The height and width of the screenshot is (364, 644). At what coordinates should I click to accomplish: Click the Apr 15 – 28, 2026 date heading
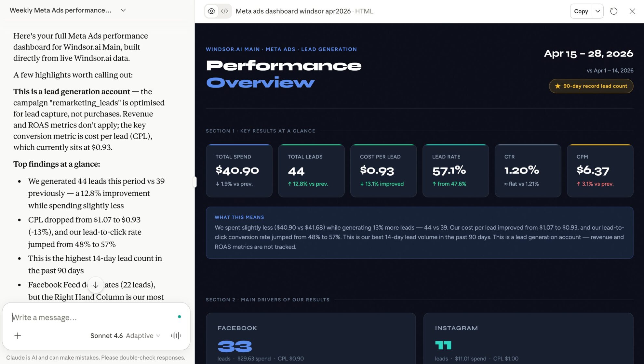click(589, 53)
